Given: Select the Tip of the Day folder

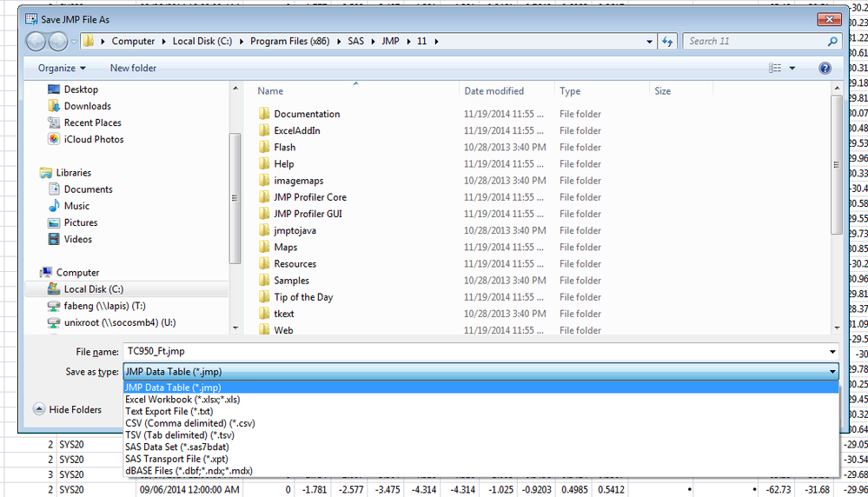Looking at the screenshot, I should [303, 297].
